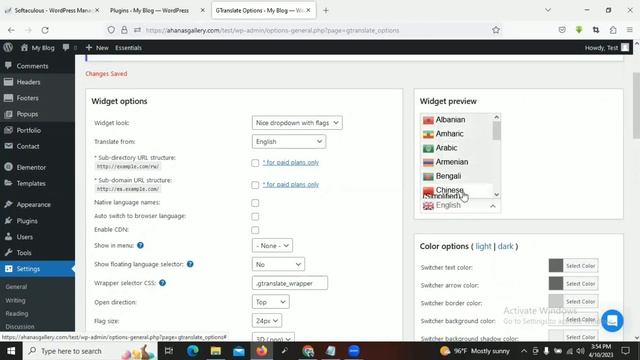Image resolution: width=640 pixels, height=360 pixels.
Task: Open list all tabs chevron
Action: [x=548, y=10]
